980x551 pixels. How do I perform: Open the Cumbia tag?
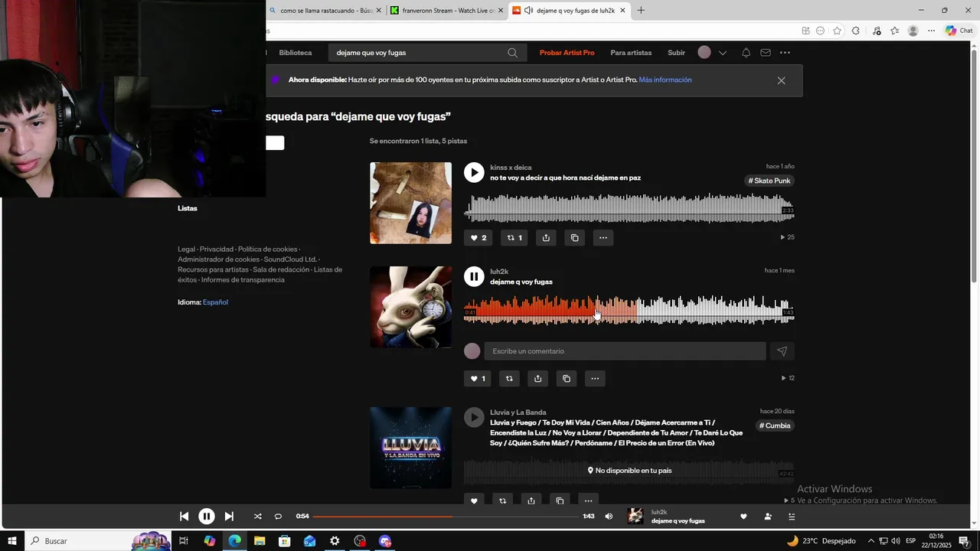tap(775, 425)
